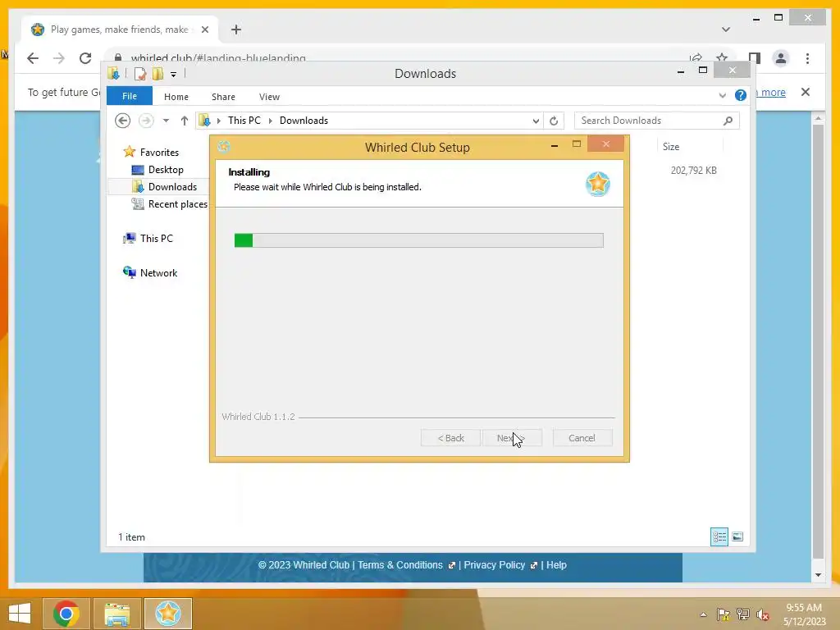Click the Chrome address bar URL
Viewport: 840px width, 630px height.
point(218,58)
